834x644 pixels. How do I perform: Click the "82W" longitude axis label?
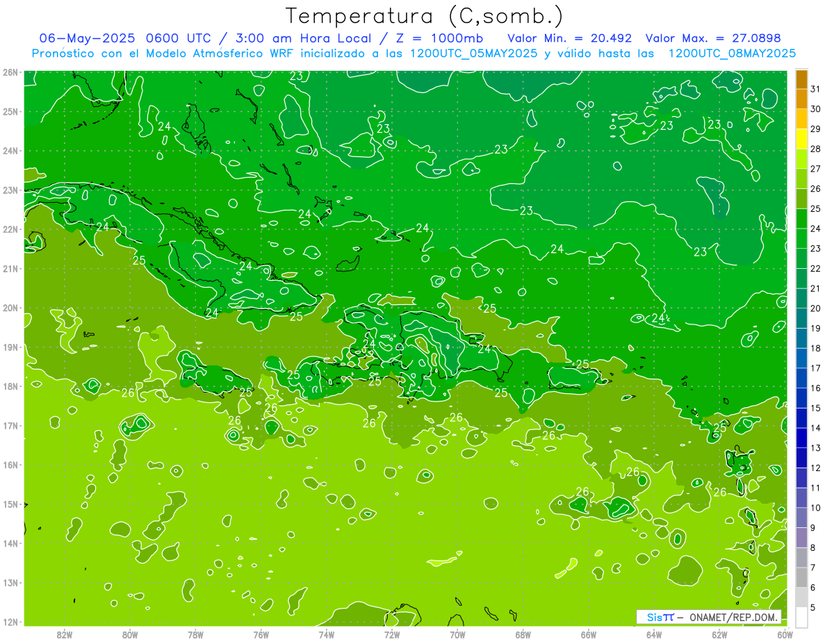click(65, 634)
